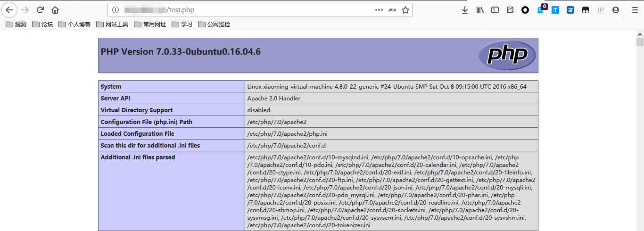Click the reader-style extension icon

click(x=510, y=10)
